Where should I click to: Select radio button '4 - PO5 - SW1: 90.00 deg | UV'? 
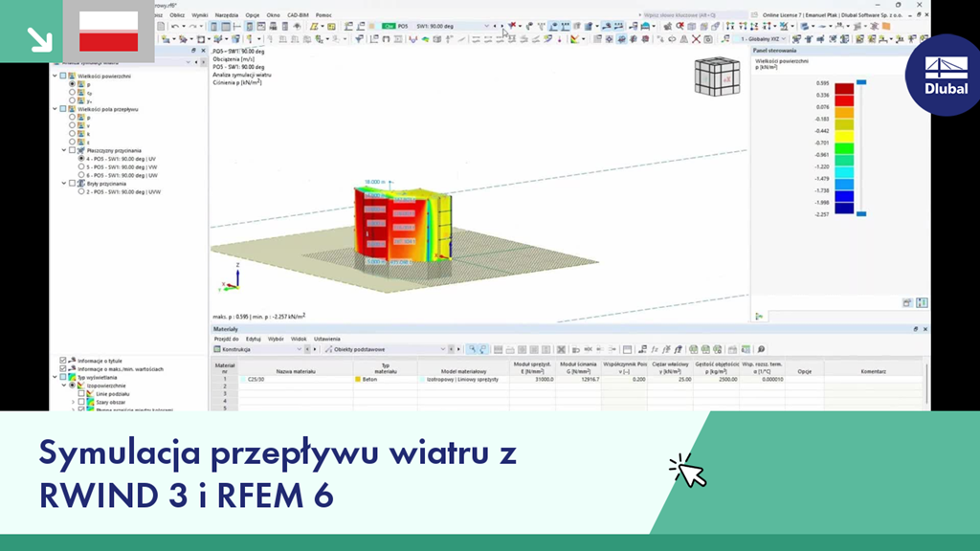80,158
